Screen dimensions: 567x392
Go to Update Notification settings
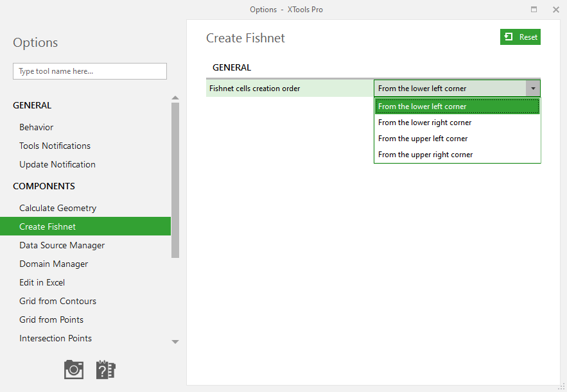coord(57,164)
